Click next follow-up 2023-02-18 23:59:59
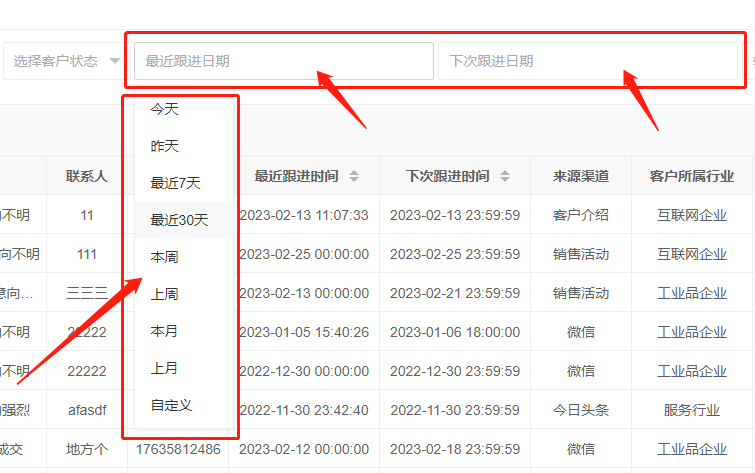The width and height of the screenshot is (755, 473). (x=455, y=449)
